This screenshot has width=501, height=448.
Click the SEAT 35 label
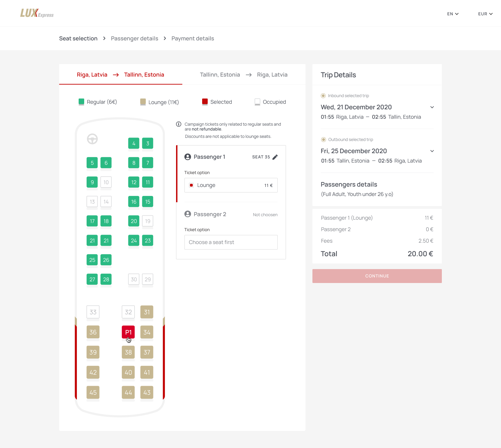coord(261,157)
